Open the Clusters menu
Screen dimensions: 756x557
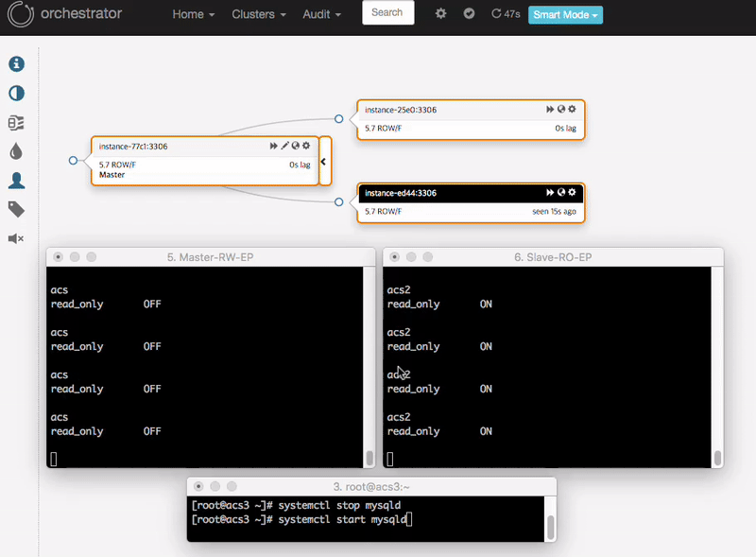259,14
